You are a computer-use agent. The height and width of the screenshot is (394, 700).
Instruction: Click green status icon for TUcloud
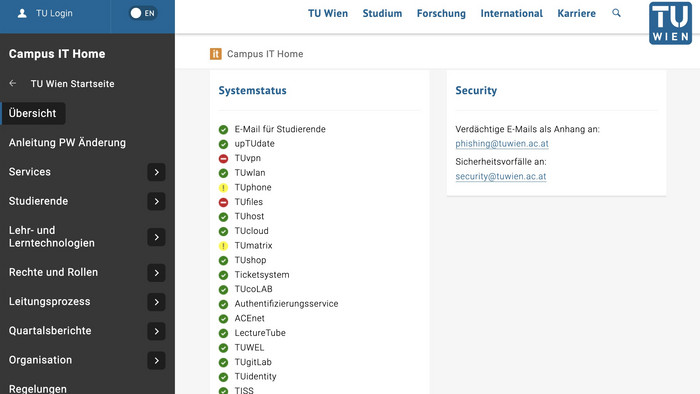click(x=223, y=231)
